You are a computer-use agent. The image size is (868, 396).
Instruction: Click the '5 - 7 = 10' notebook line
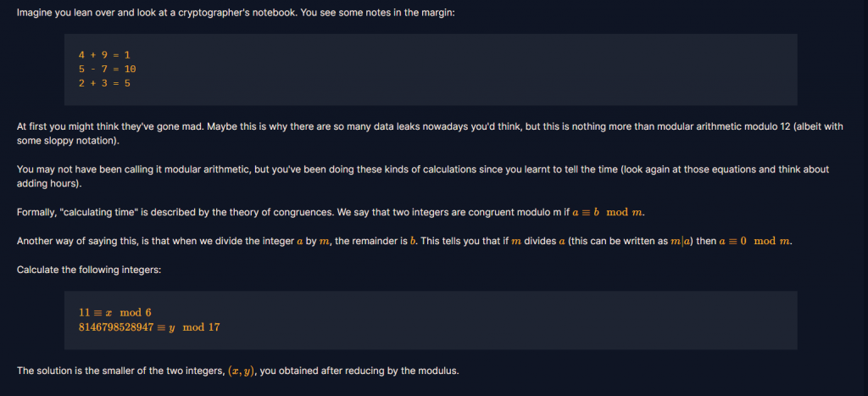point(107,70)
